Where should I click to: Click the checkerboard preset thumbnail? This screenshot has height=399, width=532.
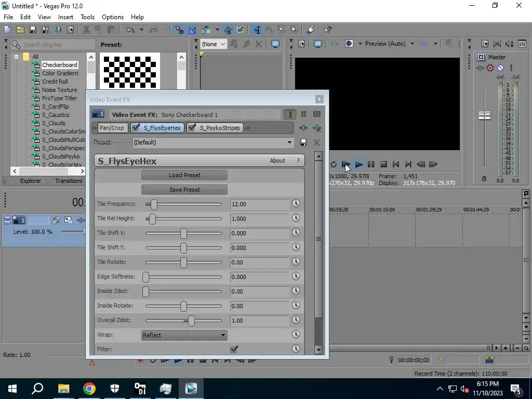coord(130,72)
